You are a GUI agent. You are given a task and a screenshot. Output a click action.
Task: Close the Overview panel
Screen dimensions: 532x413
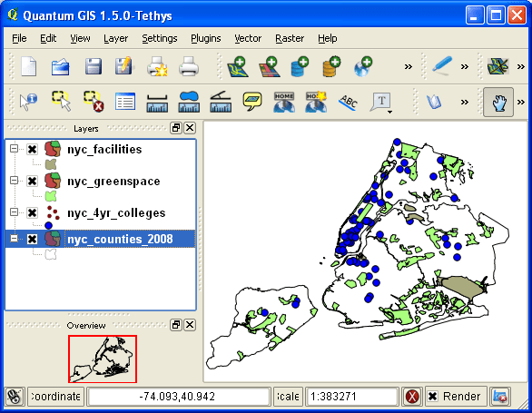coord(190,325)
